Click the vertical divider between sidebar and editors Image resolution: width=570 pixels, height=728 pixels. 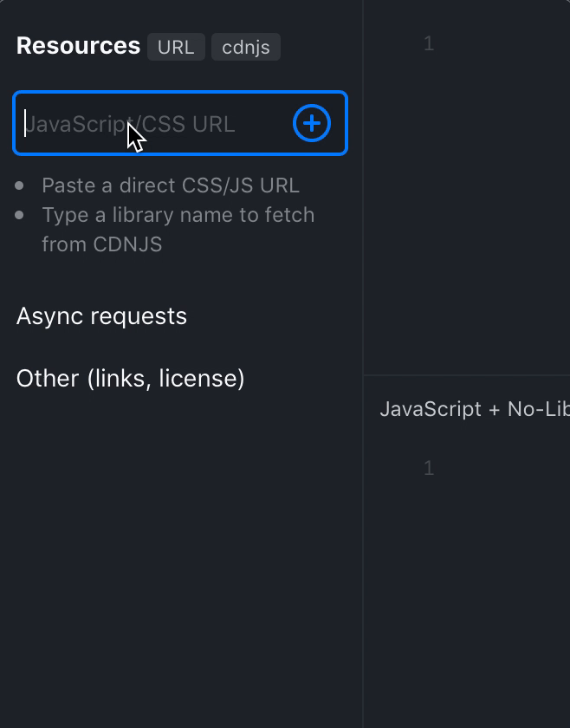pos(362,364)
